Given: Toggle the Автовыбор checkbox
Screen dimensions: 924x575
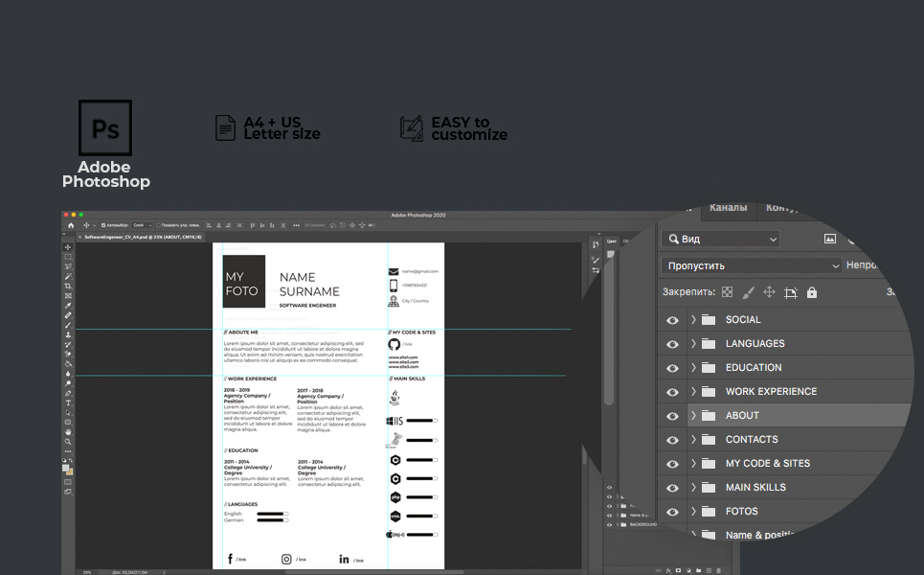Looking at the screenshot, I should pos(103,225).
